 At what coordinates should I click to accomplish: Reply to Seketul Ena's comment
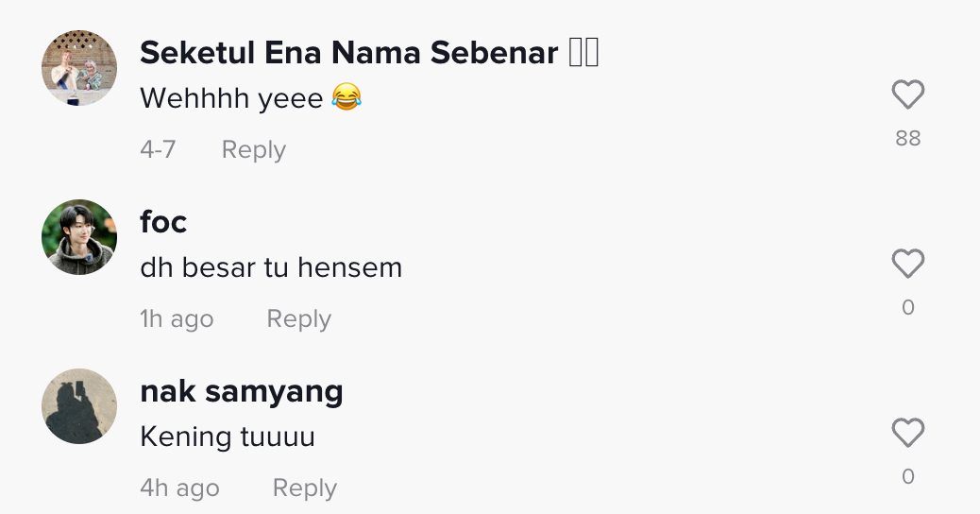click(x=253, y=149)
